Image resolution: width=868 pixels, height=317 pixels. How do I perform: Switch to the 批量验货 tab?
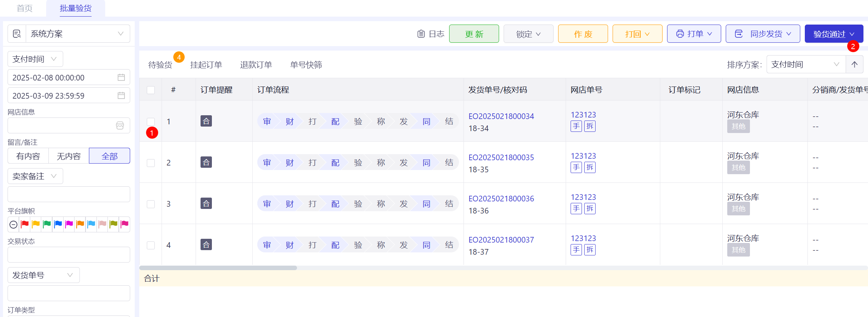click(x=76, y=8)
